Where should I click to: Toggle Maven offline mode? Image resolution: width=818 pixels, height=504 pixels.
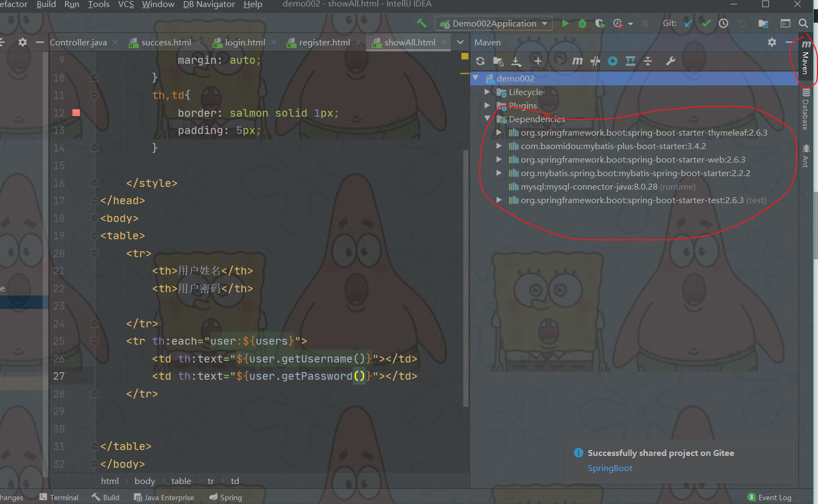click(595, 61)
